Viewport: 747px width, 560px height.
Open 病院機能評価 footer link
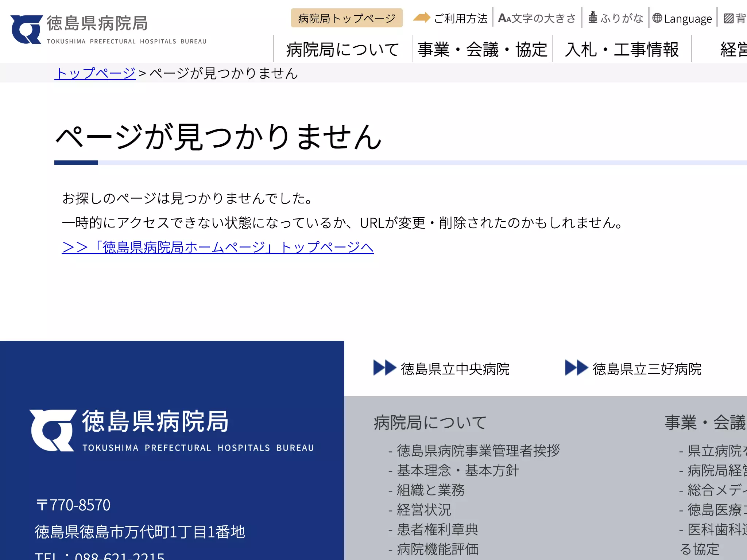pos(437,549)
